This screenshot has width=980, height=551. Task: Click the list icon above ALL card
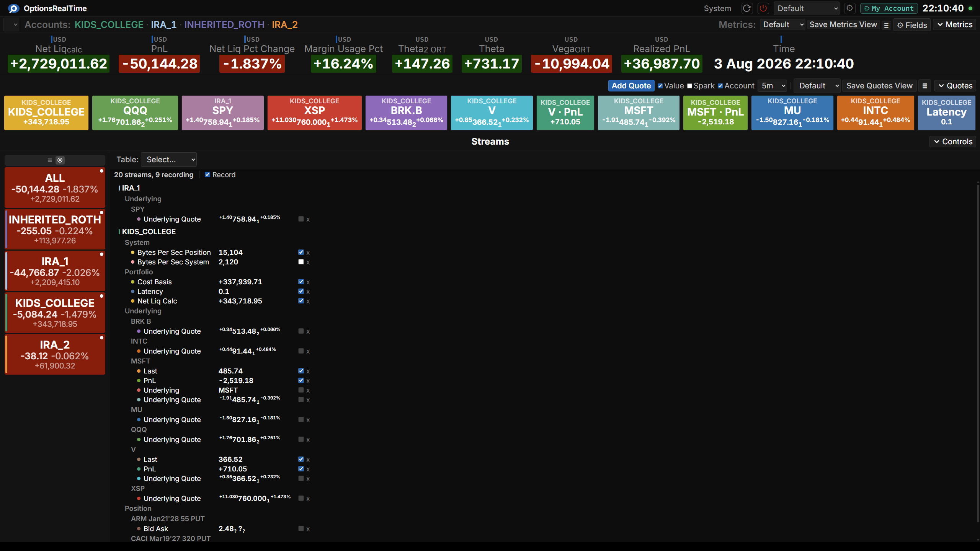coord(50,160)
